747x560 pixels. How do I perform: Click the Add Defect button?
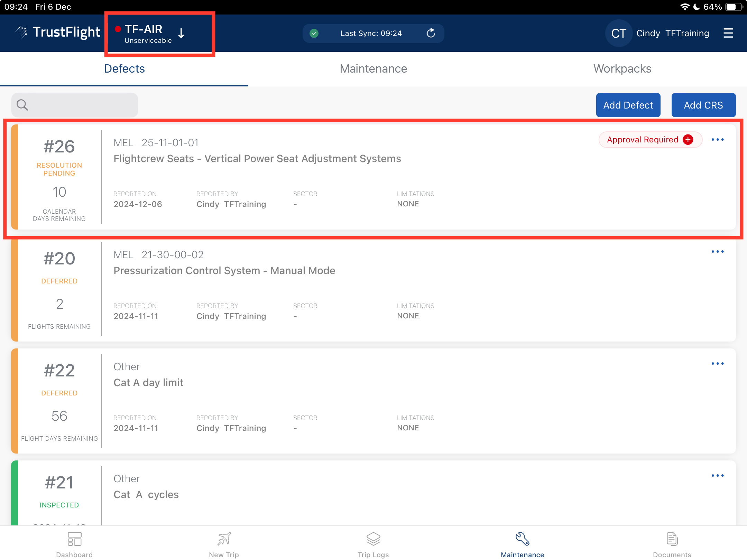tap(628, 105)
